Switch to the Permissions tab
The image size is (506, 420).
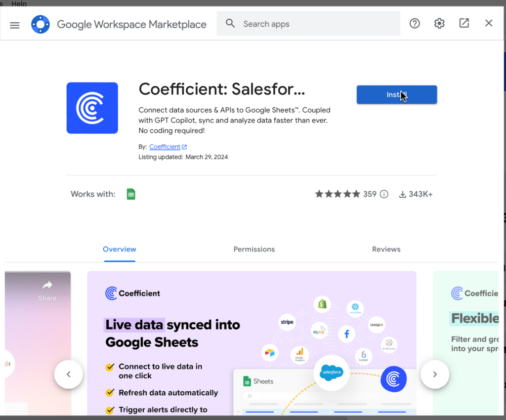254,250
